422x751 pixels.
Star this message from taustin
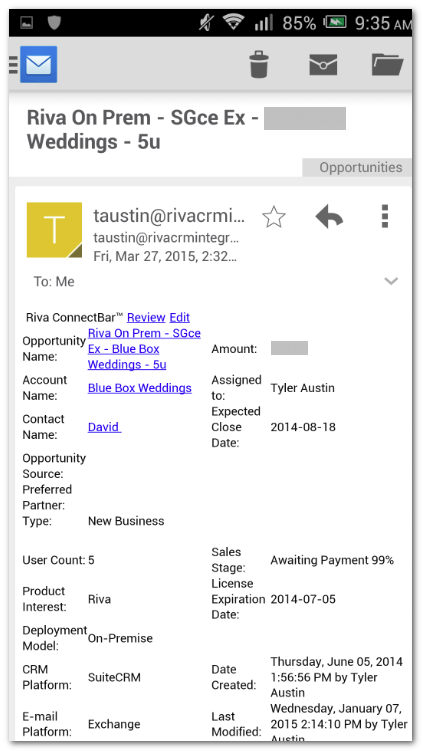coord(274,217)
